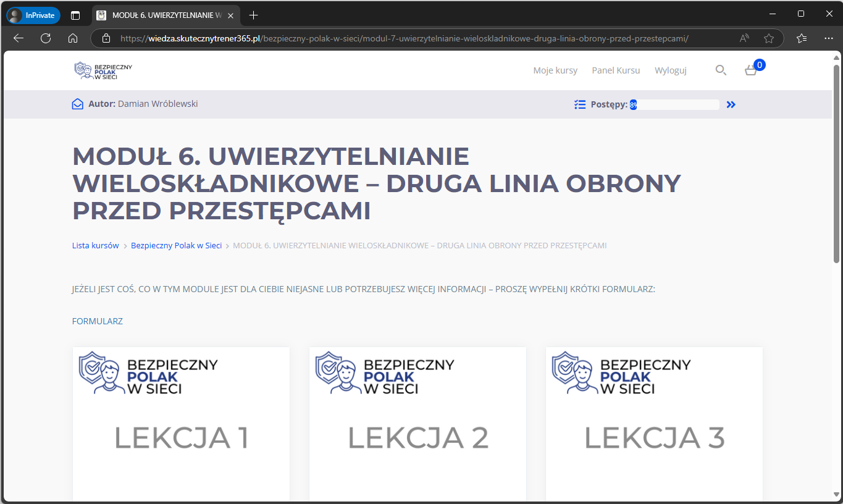The width and height of the screenshot is (843, 504).
Task: Open the site search magnifier
Action: [721, 70]
